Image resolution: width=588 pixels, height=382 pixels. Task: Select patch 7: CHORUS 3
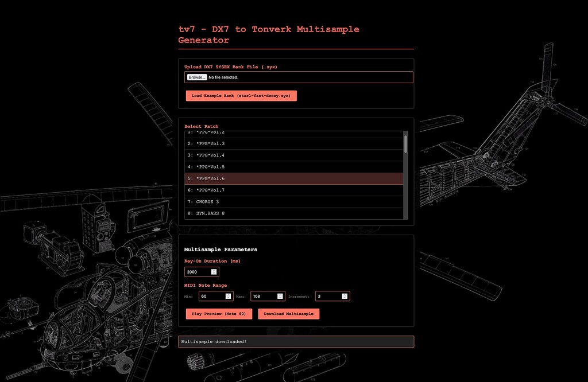coord(293,201)
